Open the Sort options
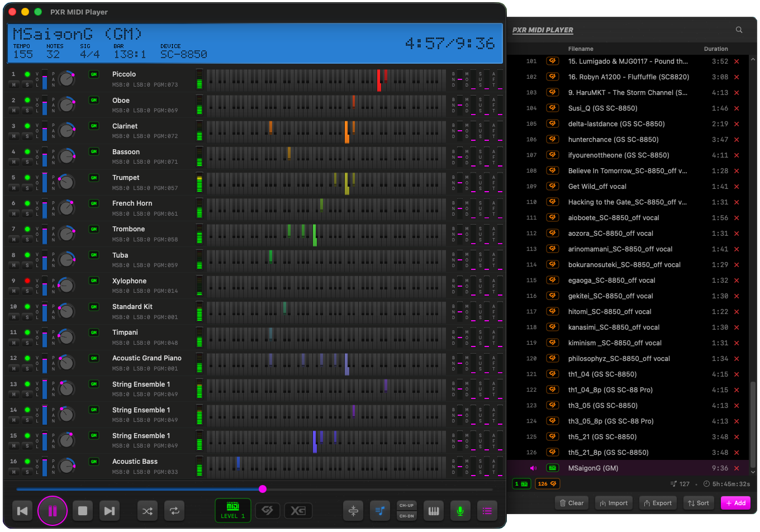This screenshot has height=532, width=760. [699, 503]
